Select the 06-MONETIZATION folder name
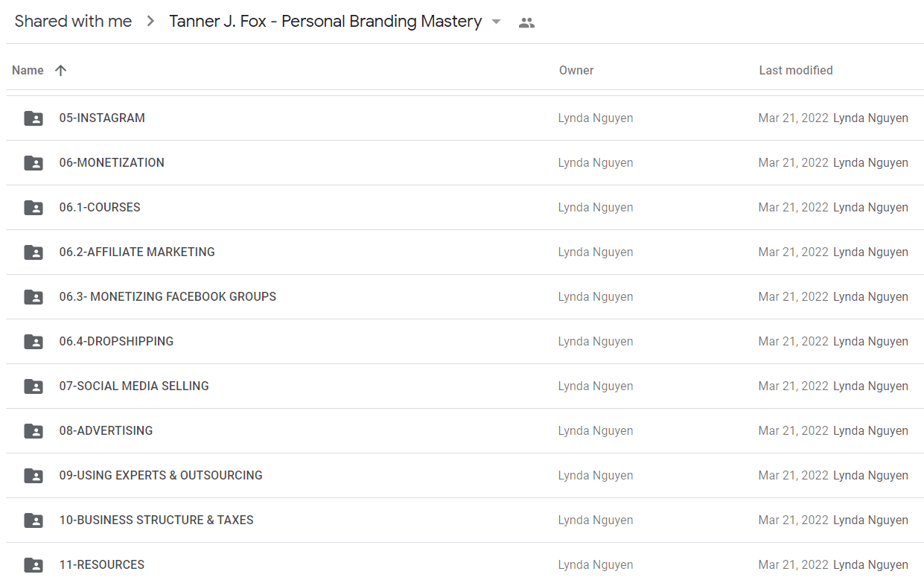Image resolution: width=924 pixels, height=583 pixels. click(112, 162)
